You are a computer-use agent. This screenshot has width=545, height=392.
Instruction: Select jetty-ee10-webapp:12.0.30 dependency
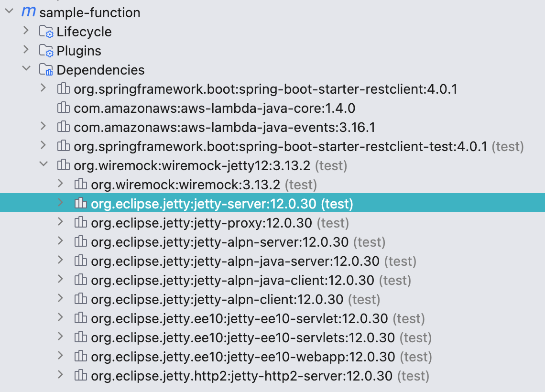click(x=243, y=357)
